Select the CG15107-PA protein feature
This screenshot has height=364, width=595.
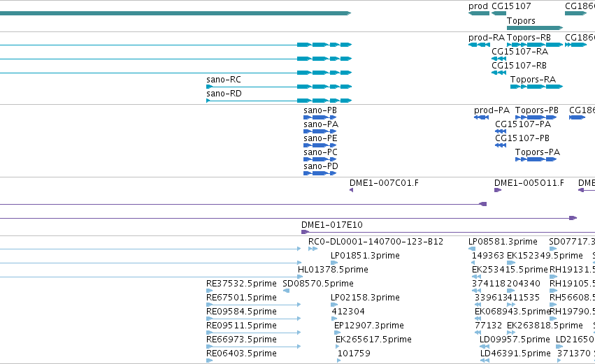501,131
